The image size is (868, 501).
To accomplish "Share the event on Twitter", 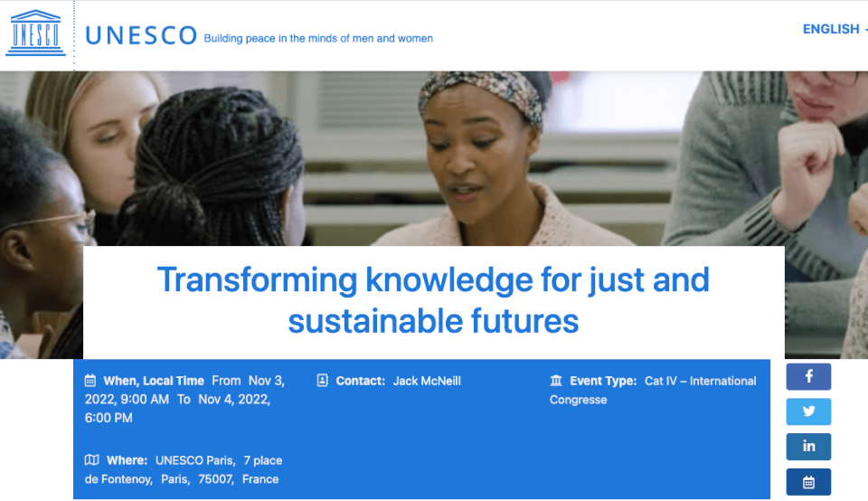I will tap(808, 411).
